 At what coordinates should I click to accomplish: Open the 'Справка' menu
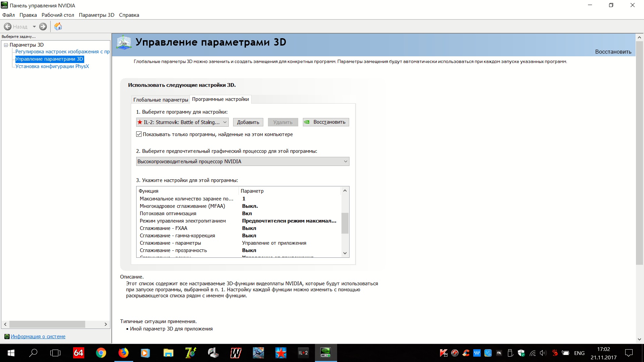tap(129, 15)
